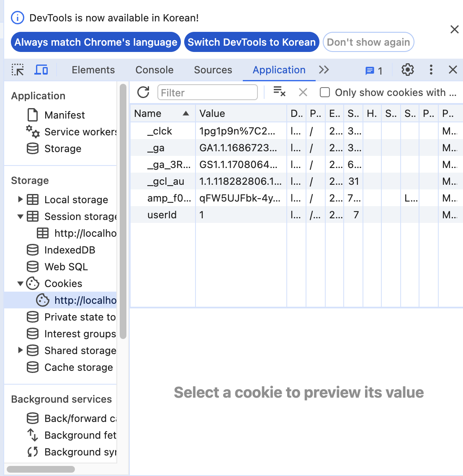This screenshot has width=463, height=476.
Task: Select Local storage item
Action: (60, 200)
